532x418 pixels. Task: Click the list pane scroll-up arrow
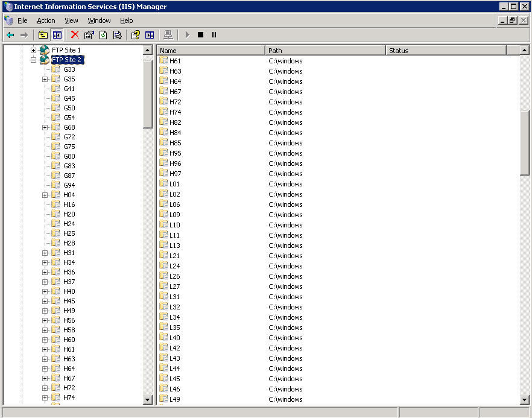pyautogui.click(x=524, y=50)
